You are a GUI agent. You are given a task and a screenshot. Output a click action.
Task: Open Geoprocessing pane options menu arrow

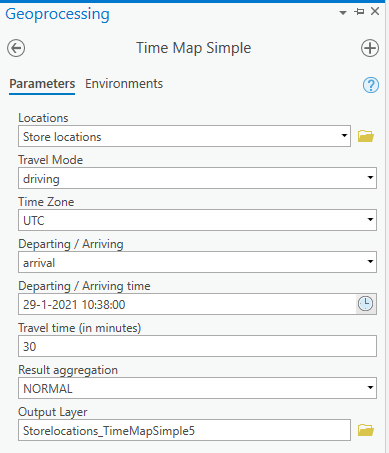343,13
